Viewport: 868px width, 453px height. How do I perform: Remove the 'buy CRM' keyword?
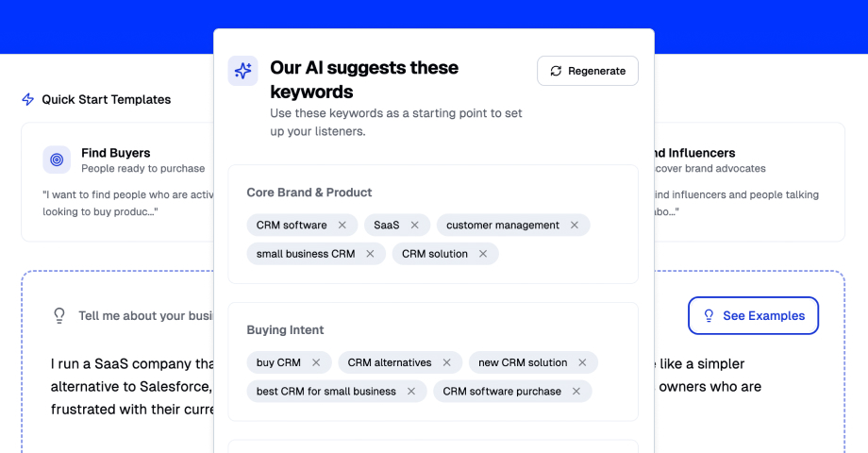pos(316,362)
